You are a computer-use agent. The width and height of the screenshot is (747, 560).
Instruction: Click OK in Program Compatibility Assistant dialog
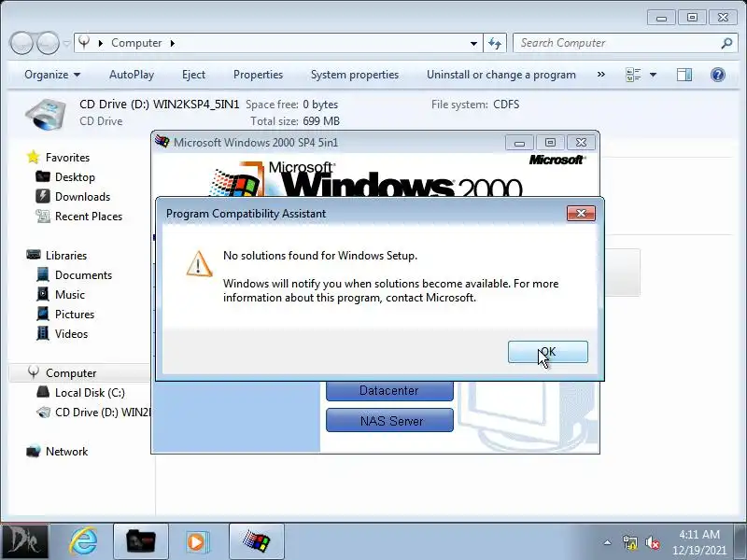point(548,352)
